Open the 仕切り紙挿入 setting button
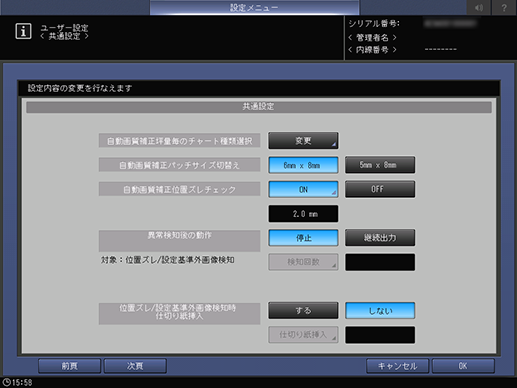This screenshot has width=517, height=388. click(x=303, y=335)
